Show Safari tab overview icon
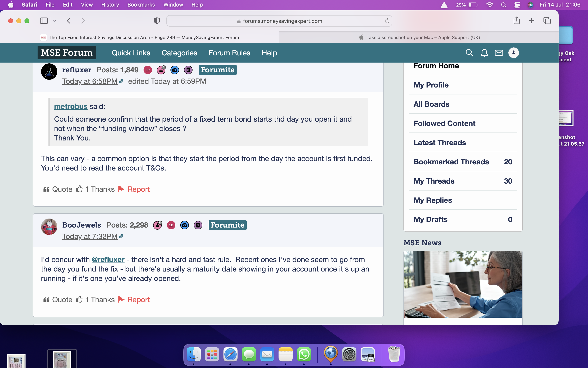 click(x=547, y=21)
